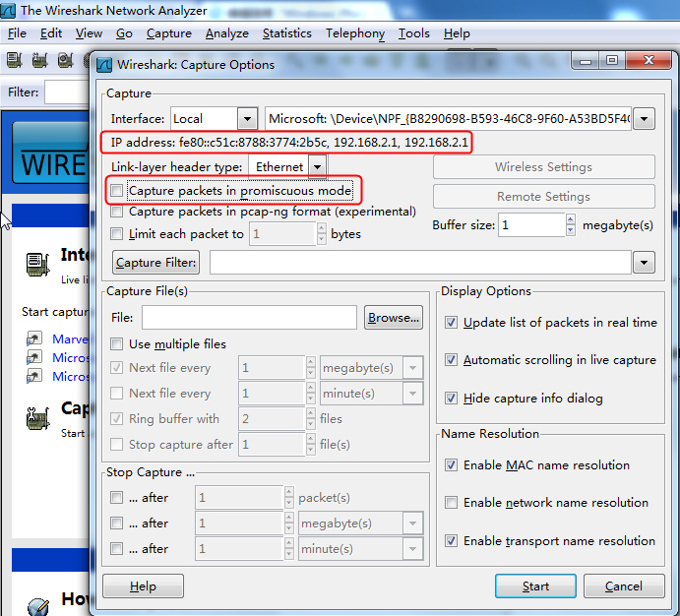The width and height of the screenshot is (680, 616).
Task: Open Next file every minute(s) unit dropdown
Action: point(412,394)
